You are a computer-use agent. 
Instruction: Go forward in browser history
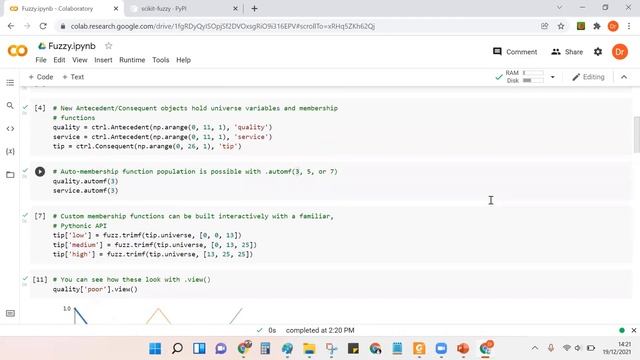27,26
